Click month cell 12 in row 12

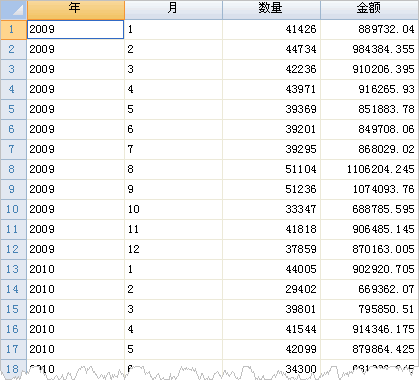click(x=173, y=250)
